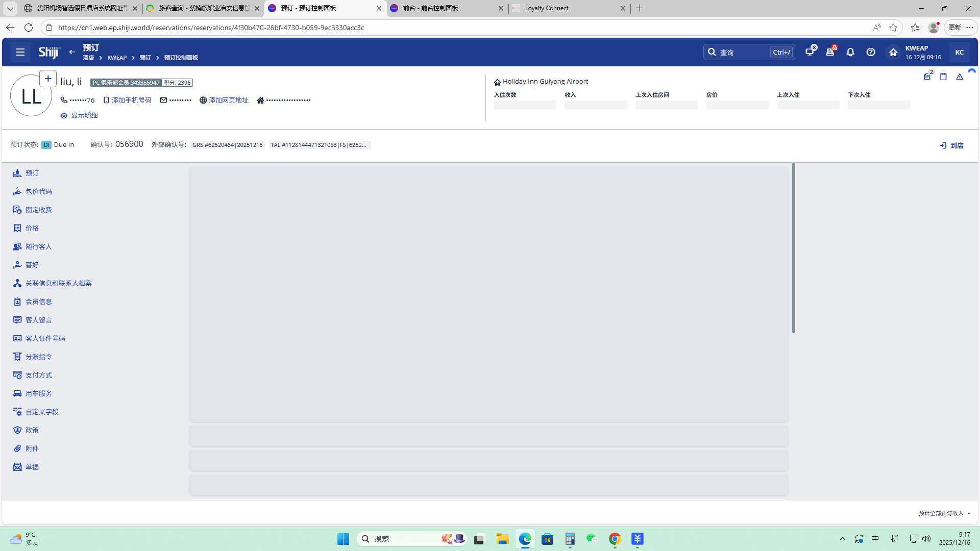Click the home property icon
This screenshot has width=980, height=551.
(893, 52)
